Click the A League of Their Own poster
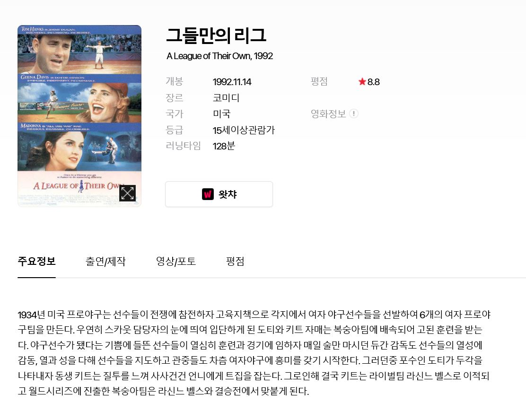 [x=79, y=116]
